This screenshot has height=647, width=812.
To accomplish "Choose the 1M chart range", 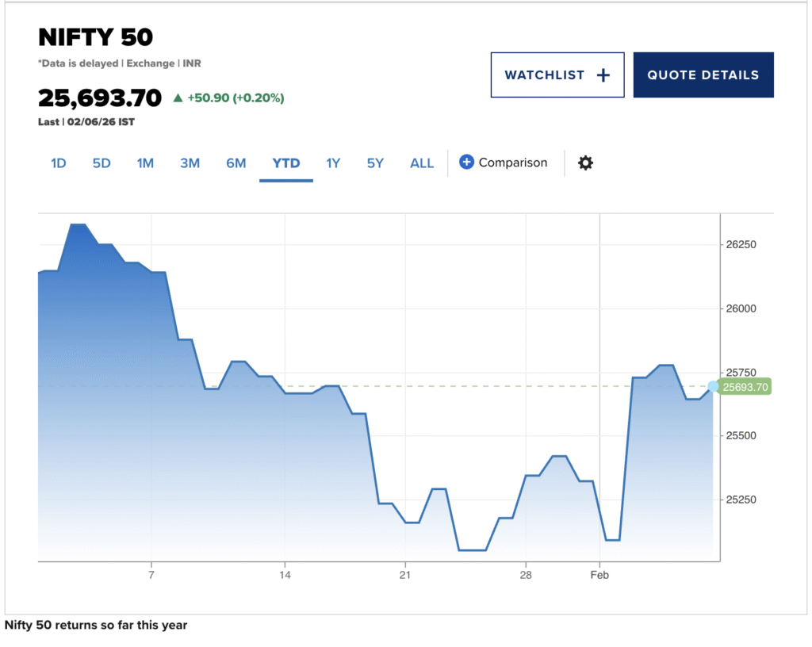I will point(145,163).
